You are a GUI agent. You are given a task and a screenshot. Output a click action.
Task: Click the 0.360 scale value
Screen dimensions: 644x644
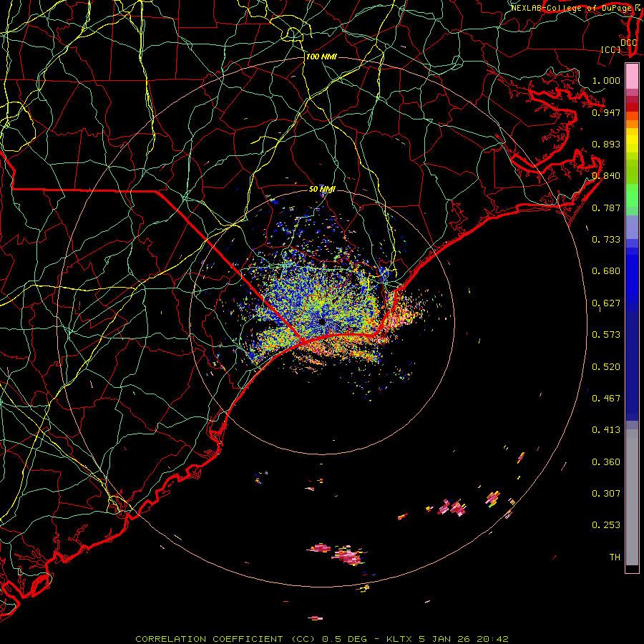click(606, 462)
